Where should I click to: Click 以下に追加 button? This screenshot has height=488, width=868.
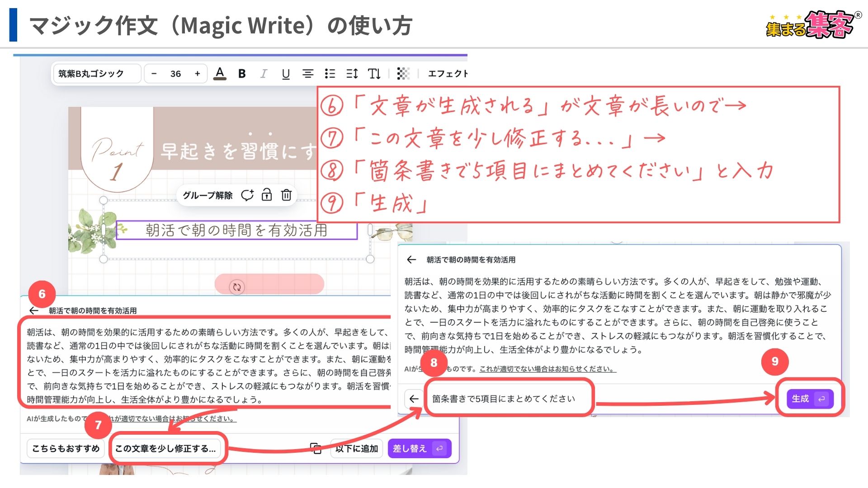pos(357,448)
